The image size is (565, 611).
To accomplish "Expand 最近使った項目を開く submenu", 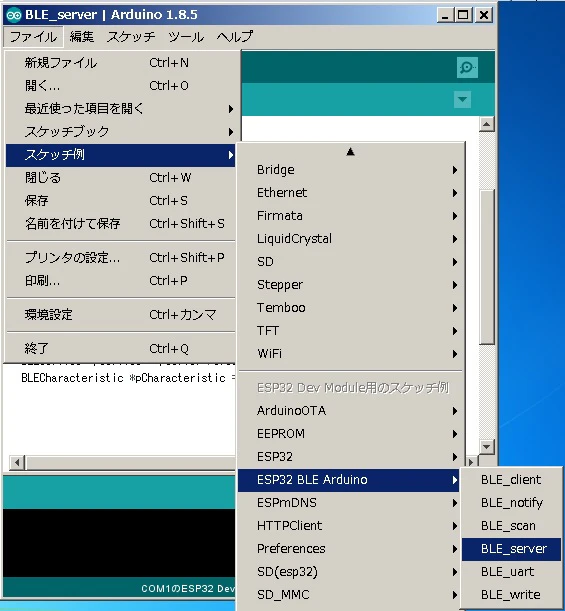I will [121, 109].
